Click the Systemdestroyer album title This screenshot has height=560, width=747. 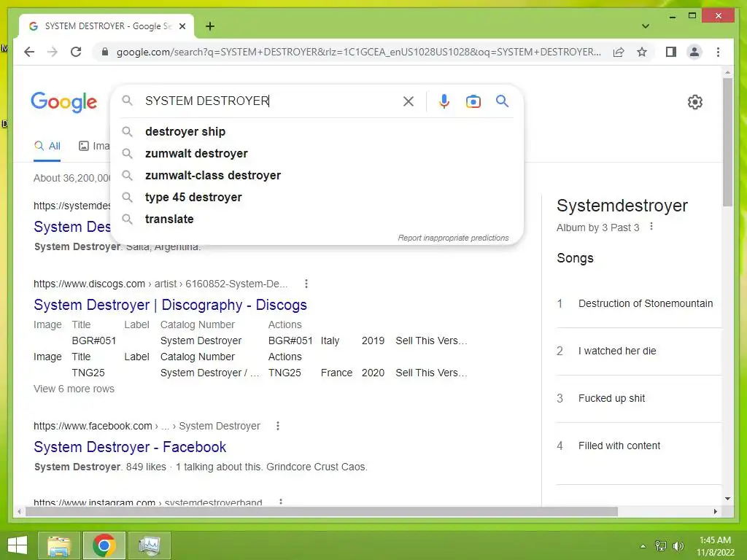point(622,206)
